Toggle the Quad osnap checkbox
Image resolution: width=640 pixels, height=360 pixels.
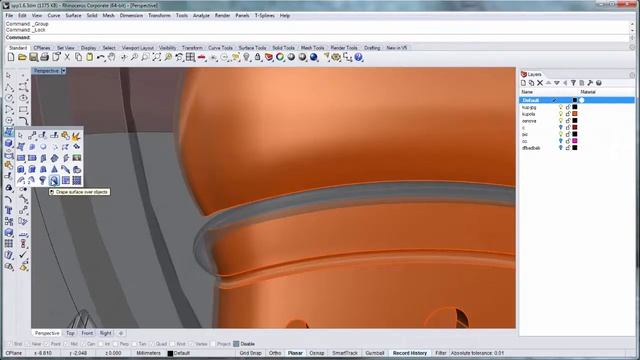153,344
